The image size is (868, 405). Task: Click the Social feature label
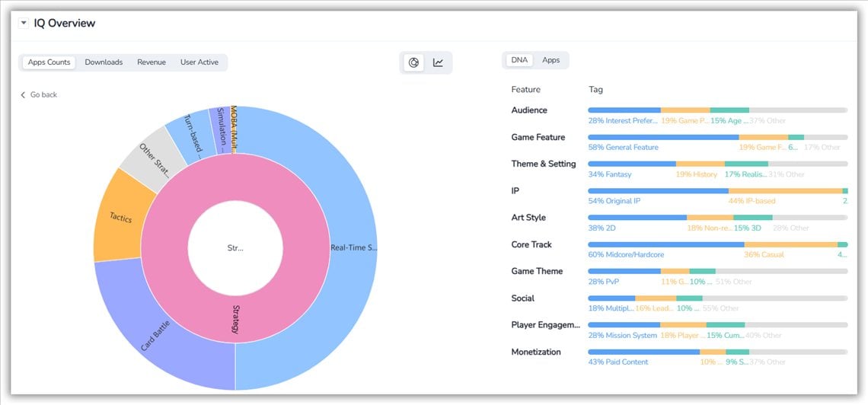[x=523, y=298]
